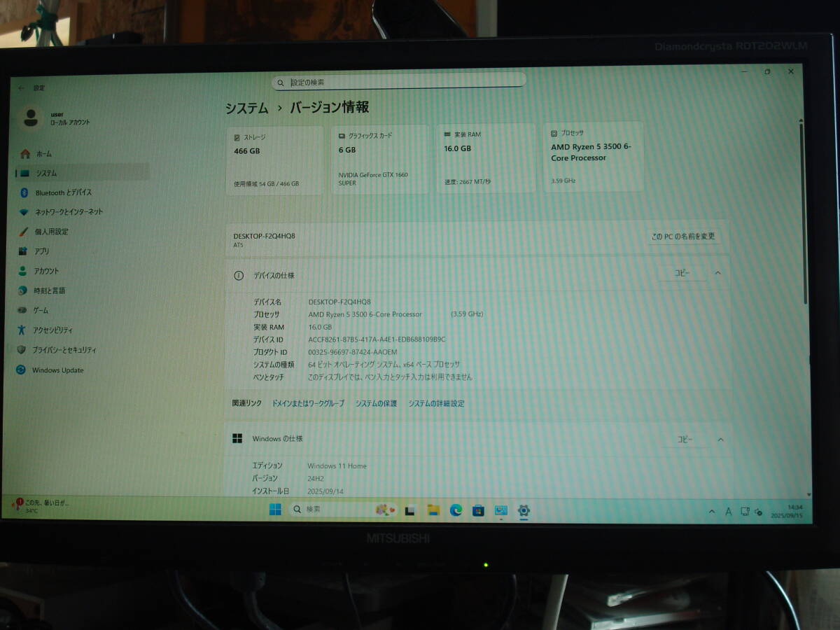Click the デバイス ID value text

point(377,339)
